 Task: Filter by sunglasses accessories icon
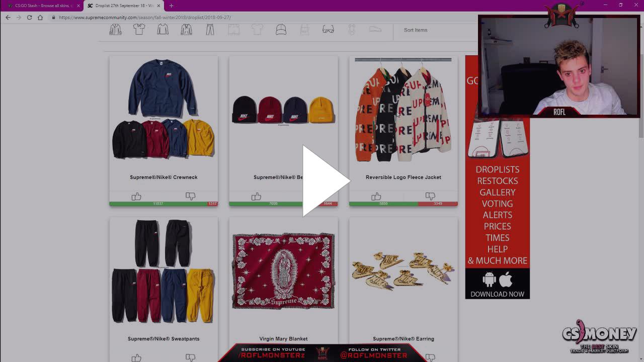(328, 30)
